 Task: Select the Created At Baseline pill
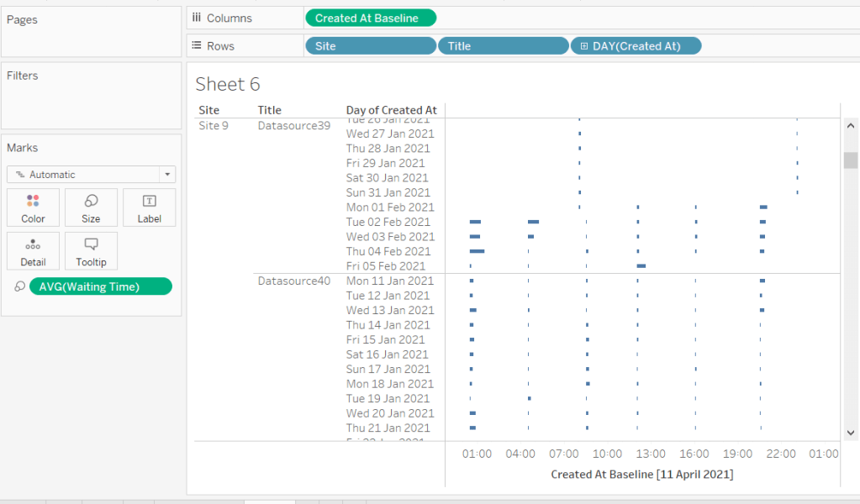[x=370, y=18]
